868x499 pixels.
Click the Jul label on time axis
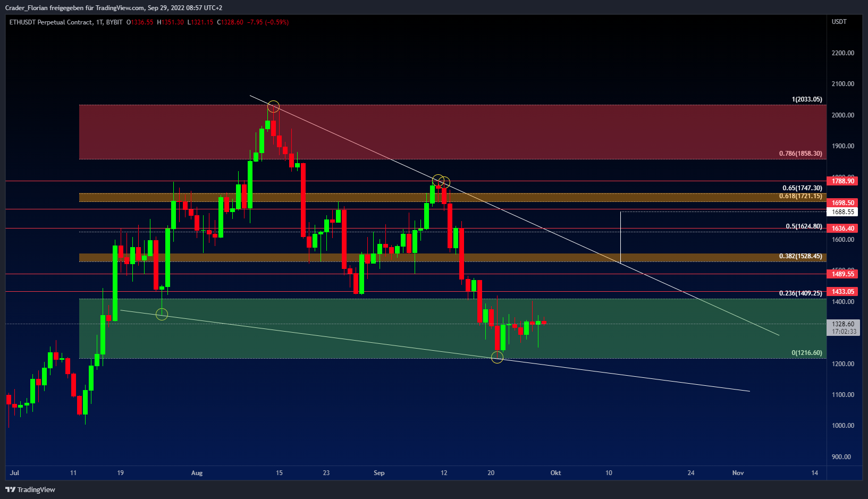point(14,473)
